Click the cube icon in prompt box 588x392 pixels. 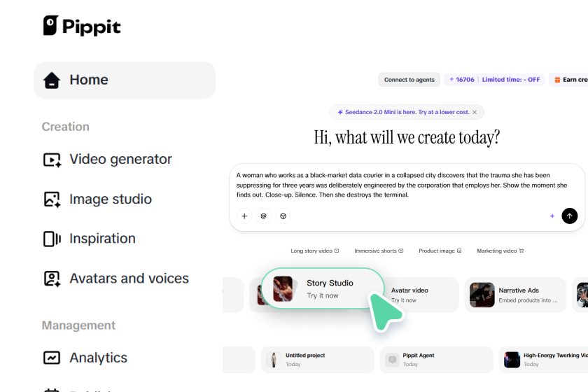click(x=283, y=216)
